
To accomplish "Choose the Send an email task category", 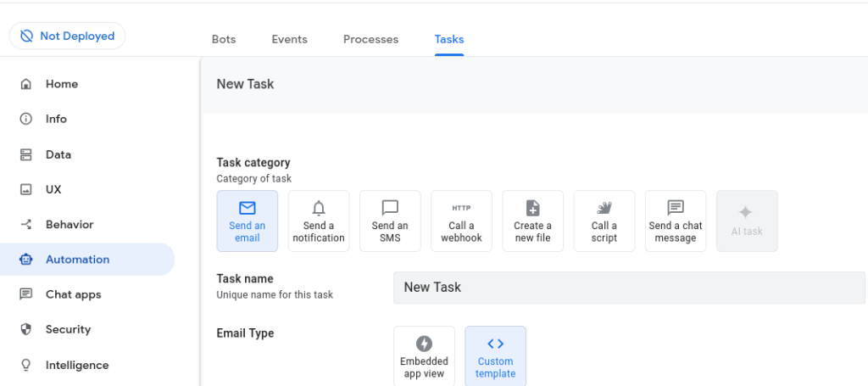I will 247,221.
